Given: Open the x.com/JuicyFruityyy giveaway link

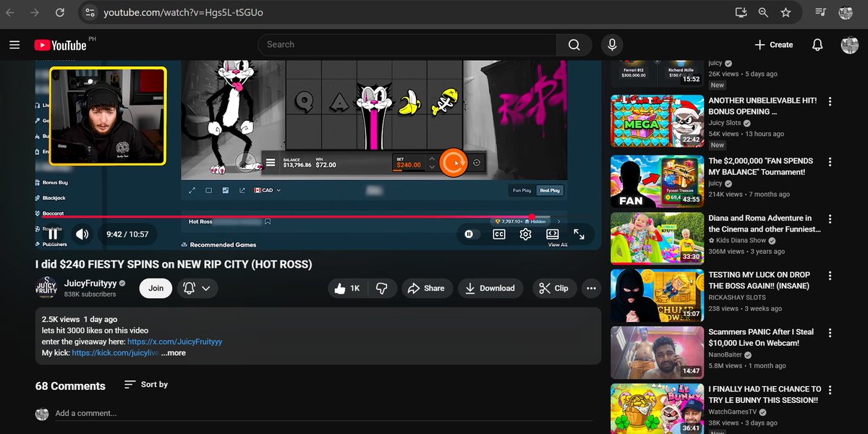Looking at the screenshot, I should coord(175,341).
